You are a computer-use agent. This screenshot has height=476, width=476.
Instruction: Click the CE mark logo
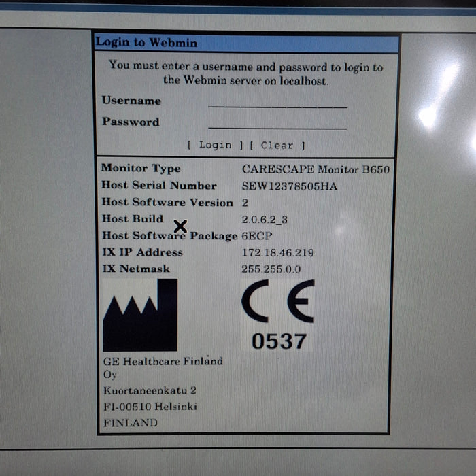tap(277, 301)
